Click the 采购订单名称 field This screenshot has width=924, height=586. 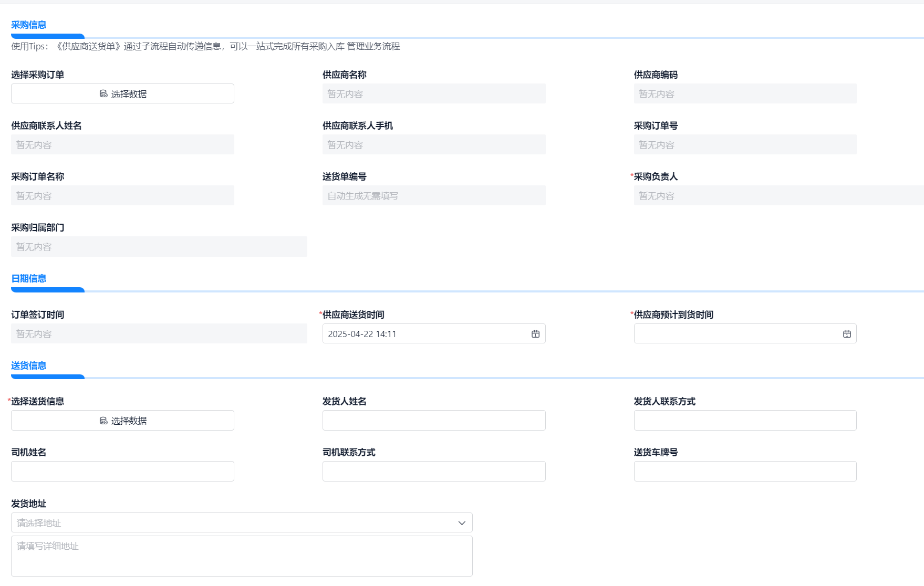coord(122,195)
